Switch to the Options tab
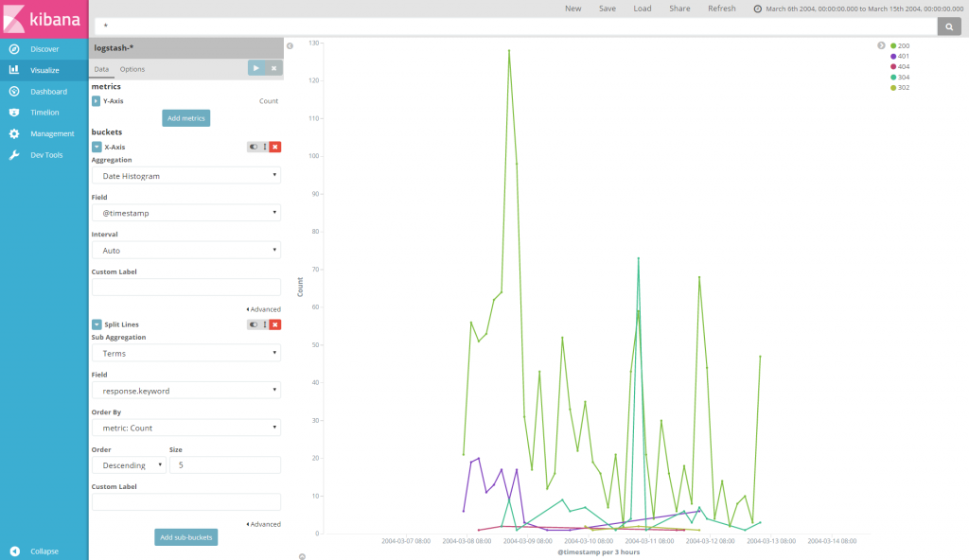 pyautogui.click(x=132, y=69)
